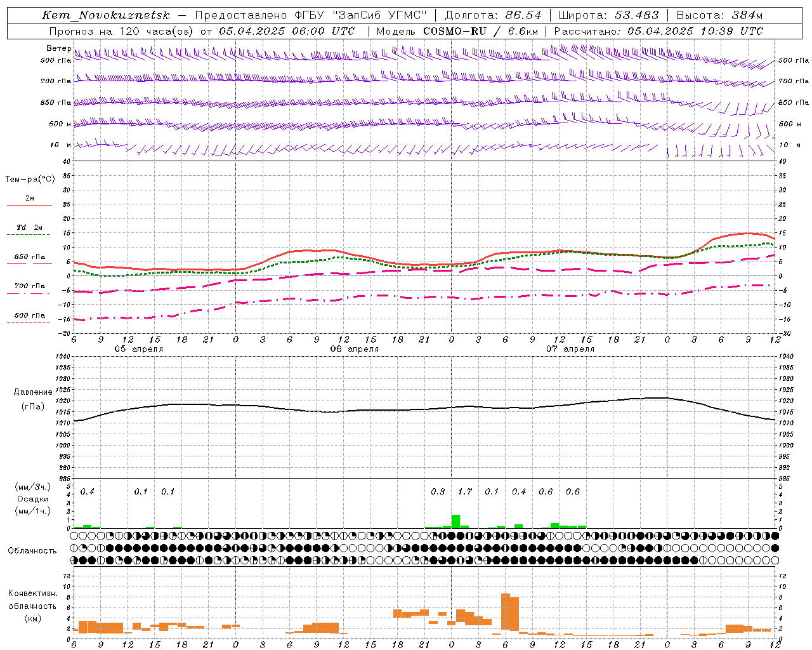This screenshot has width=812, height=650.
Task: Select the 'Широта: 53.483' header value
Action: point(608,15)
